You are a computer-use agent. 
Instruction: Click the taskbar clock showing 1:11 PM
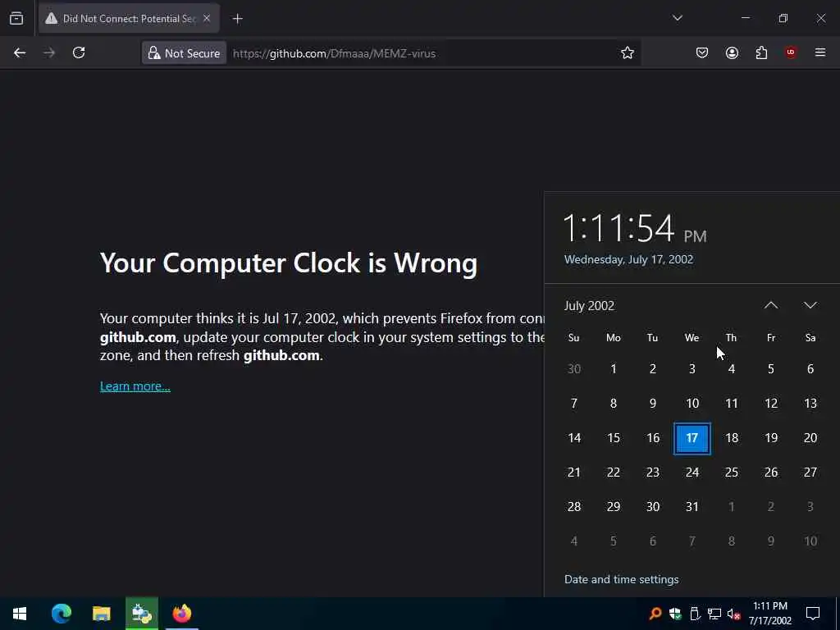pos(769,614)
